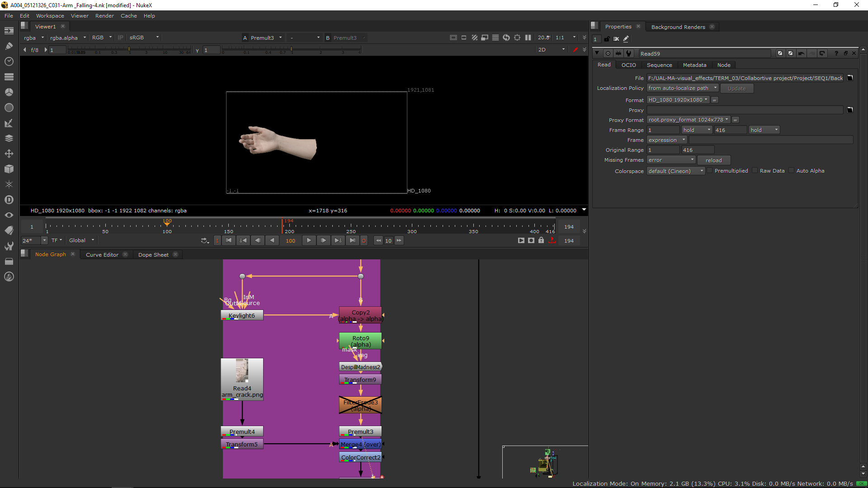Toggle the Premultiplied checkbox

click(710, 171)
